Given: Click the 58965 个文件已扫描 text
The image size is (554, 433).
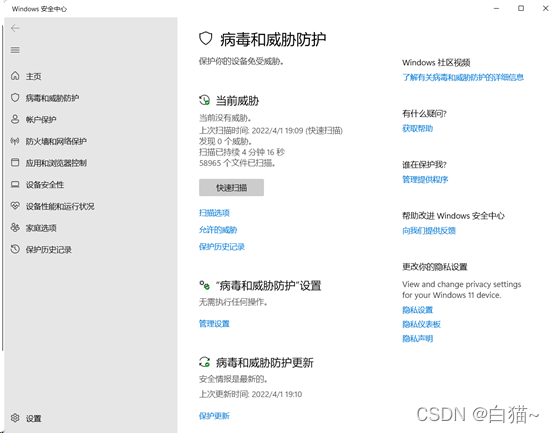Looking at the screenshot, I should (237, 163).
